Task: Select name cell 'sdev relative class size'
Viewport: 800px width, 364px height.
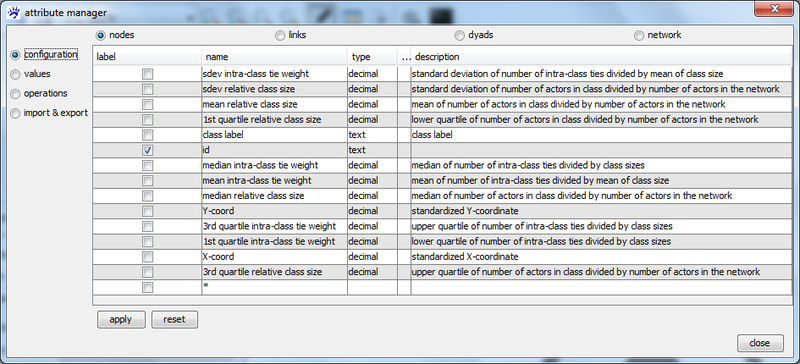Action: click(274, 89)
